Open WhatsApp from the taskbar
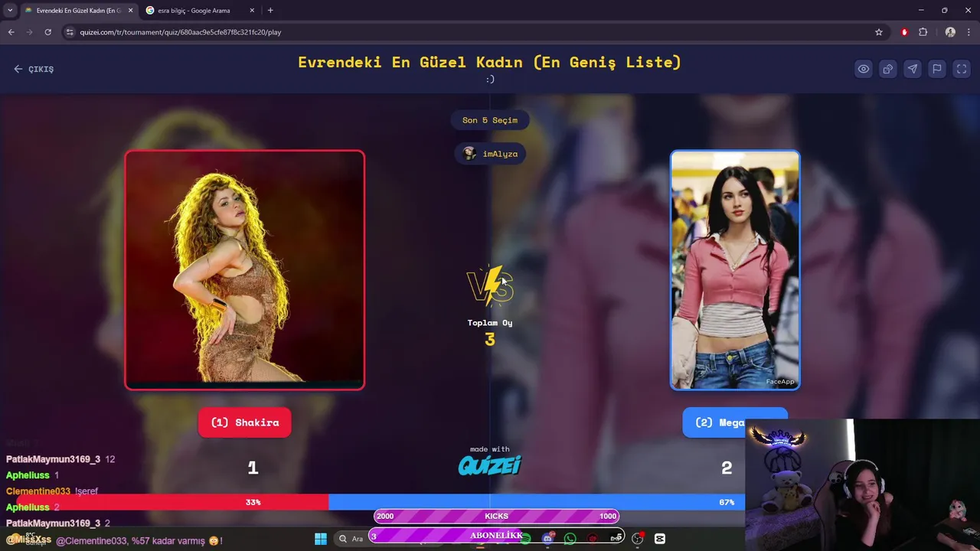Image resolution: width=980 pixels, height=551 pixels. point(570,539)
